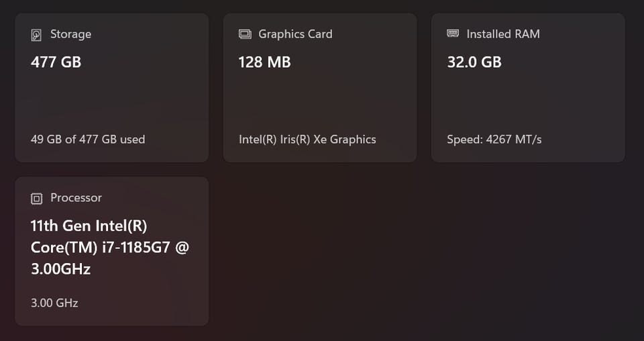This screenshot has height=341, width=644.
Task: Click the "49 GB of 477 GB used" text
Action: coord(88,140)
